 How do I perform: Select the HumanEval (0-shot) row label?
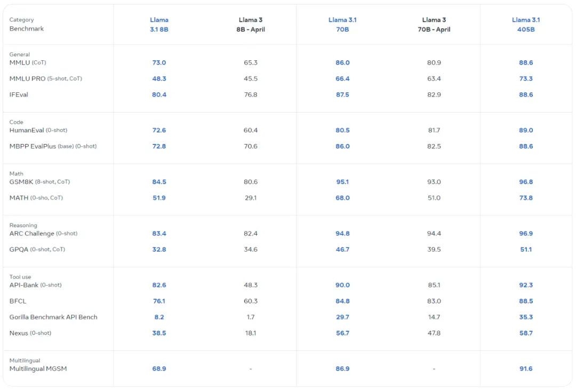click(x=38, y=130)
